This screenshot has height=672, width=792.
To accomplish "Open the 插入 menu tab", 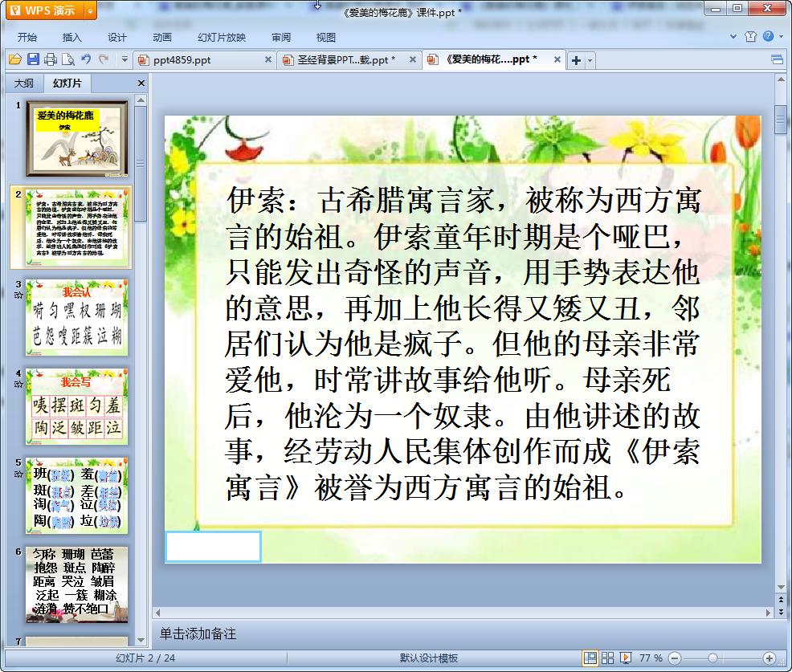I will (x=71, y=38).
